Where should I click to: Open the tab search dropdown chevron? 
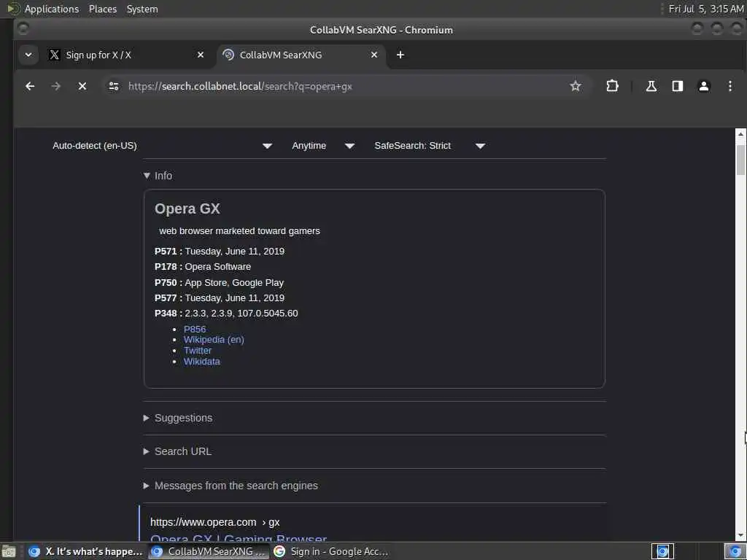point(28,55)
